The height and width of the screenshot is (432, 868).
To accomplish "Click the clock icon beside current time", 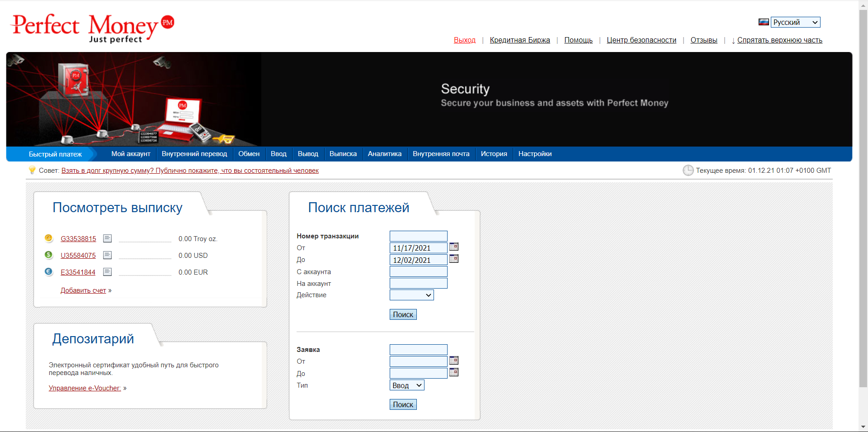I will [688, 171].
